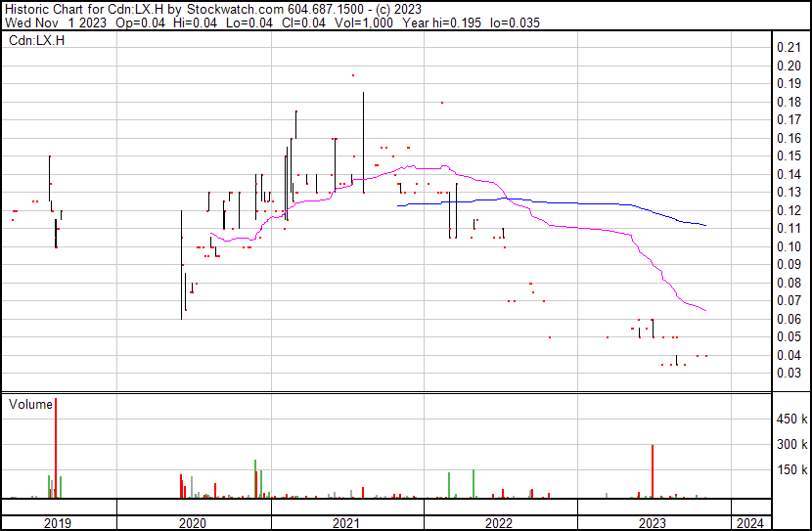This screenshot has width=812, height=531.
Task: Click the Cl=0.04 close value
Action: click(x=304, y=22)
